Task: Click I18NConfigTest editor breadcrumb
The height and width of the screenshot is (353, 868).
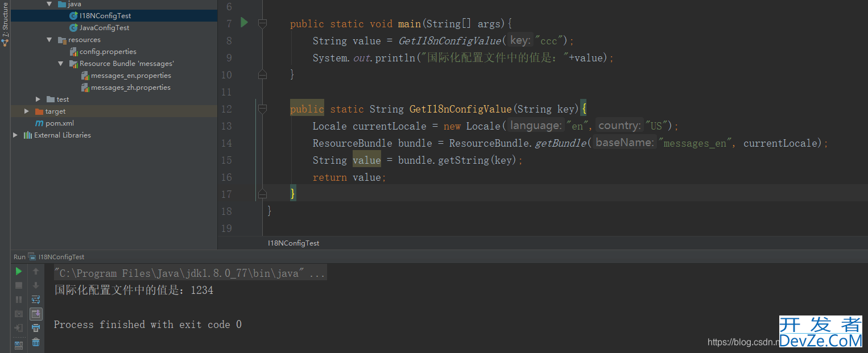Action: [294, 243]
